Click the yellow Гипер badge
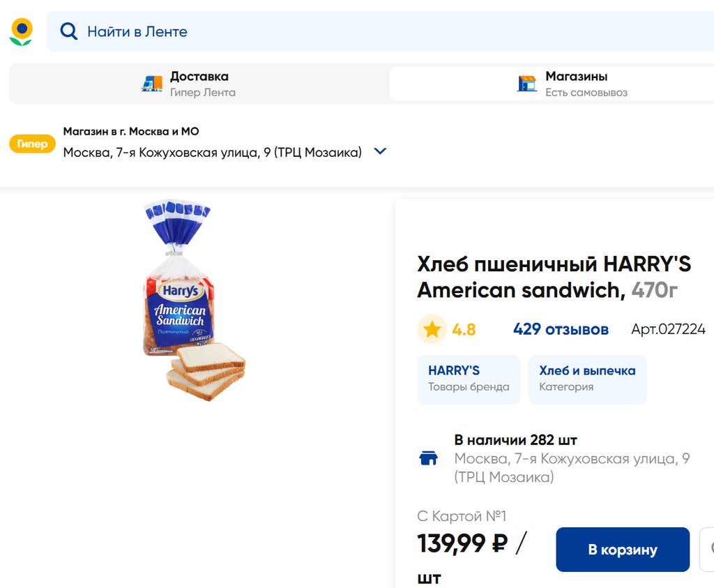 coord(32,144)
